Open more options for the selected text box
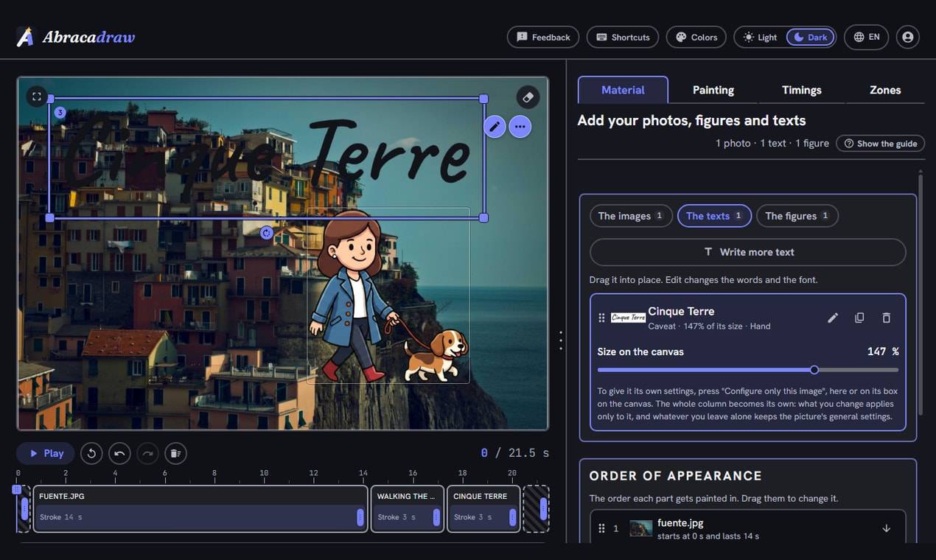Screen dimensions: 936x560 coord(520,127)
